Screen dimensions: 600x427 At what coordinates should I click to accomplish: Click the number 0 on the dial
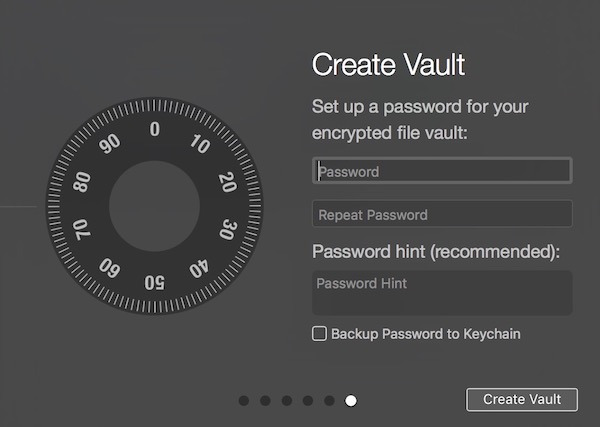[x=154, y=129]
